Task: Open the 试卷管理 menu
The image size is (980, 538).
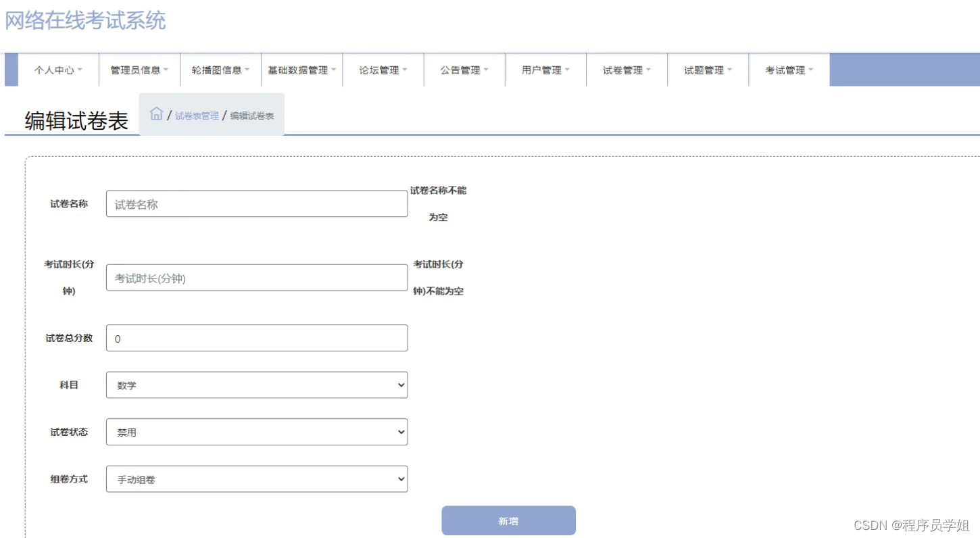Action: pyautogui.click(x=627, y=70)
